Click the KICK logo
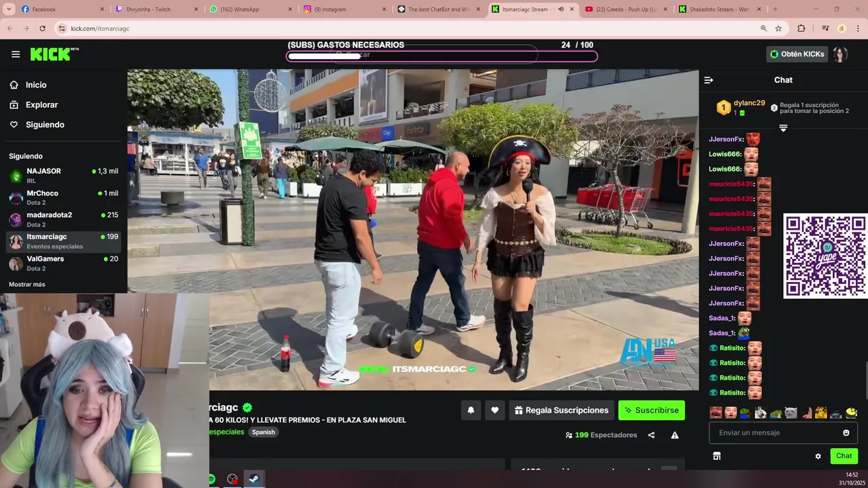The width and height of the screenshot is (868, 488). (54, 54)
